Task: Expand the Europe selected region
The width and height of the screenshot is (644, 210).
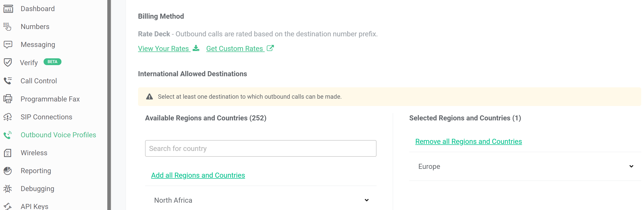Action: click(631, 166)
